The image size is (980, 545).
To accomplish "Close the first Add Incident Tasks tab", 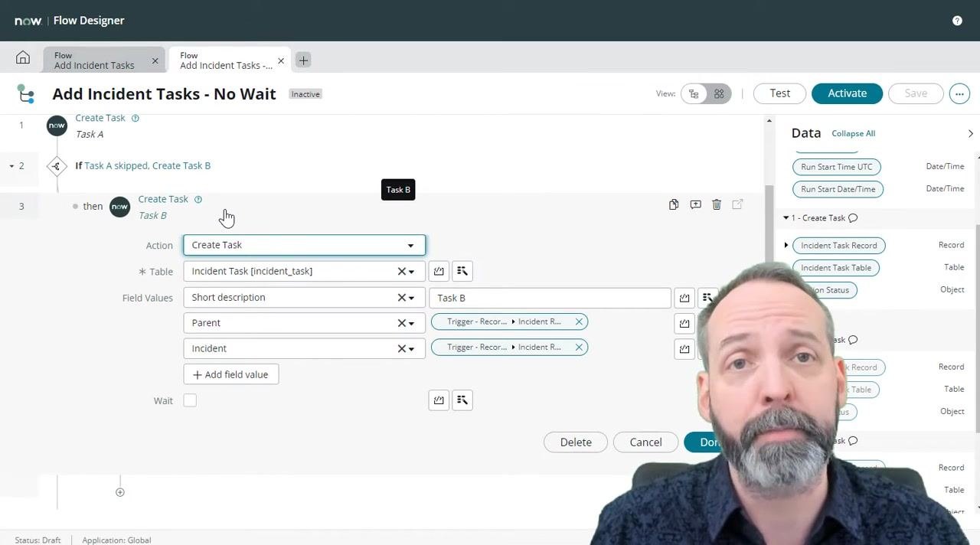I will (155, 60).
